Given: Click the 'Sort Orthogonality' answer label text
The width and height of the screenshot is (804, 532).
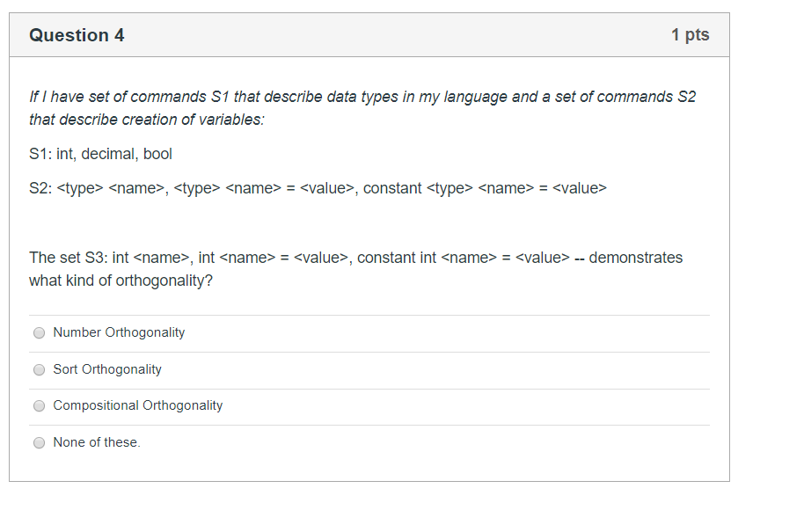Looking at the screenshot, I should point(107,369).
